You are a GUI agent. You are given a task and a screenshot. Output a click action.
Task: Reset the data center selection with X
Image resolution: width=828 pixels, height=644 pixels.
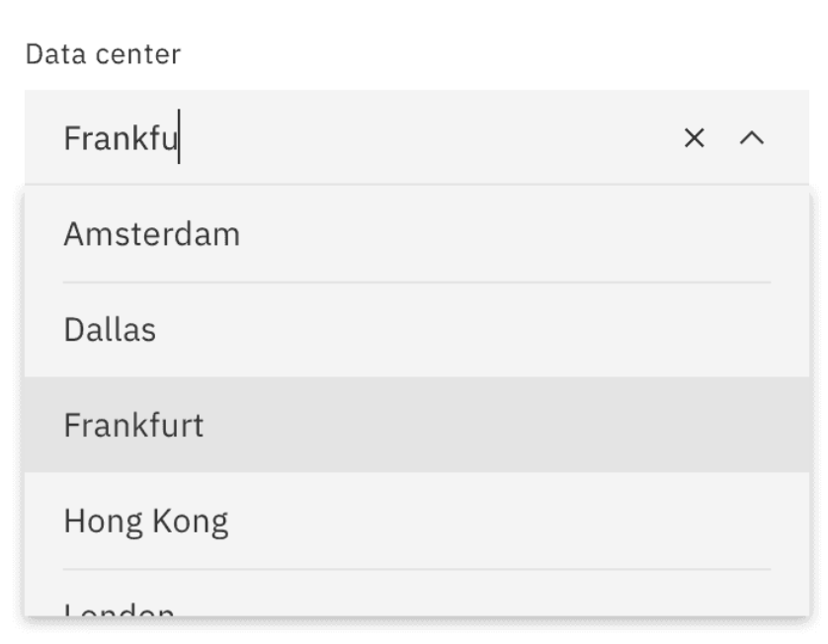coord(695,138)
